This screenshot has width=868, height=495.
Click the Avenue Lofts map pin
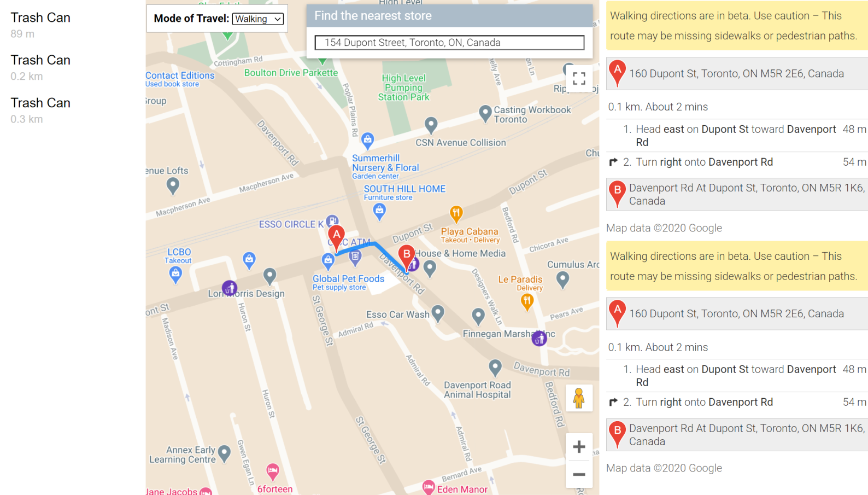click(x=173, y=186)
